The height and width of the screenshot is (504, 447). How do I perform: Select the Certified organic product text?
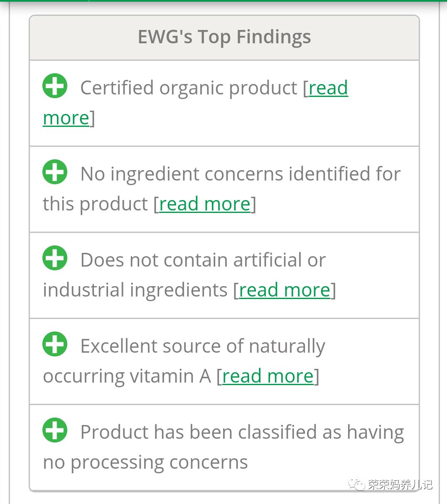[x=189, y=88]
